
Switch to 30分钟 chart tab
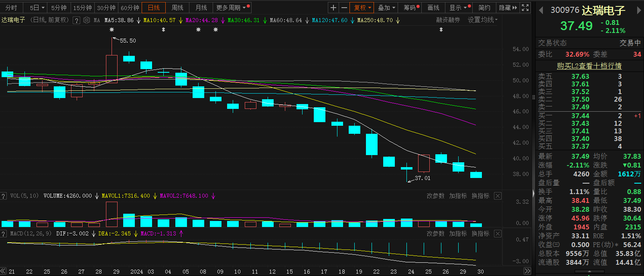point(106,8)
